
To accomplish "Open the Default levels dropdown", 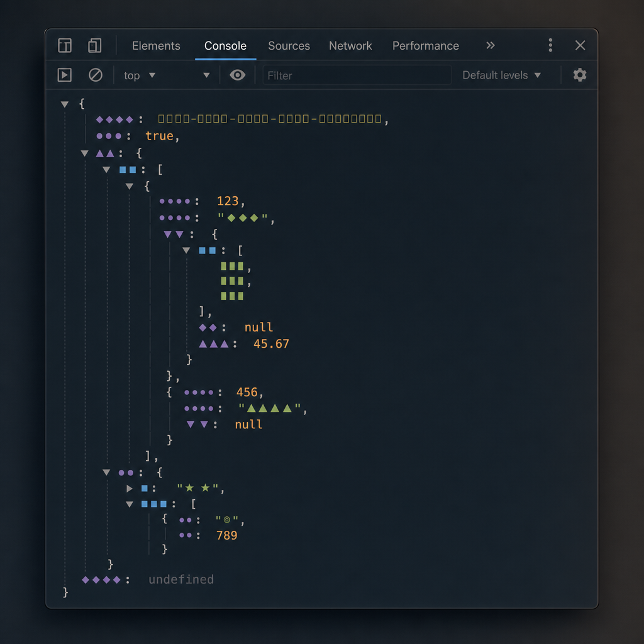I will pyautogui.click(x=501, y=75).
